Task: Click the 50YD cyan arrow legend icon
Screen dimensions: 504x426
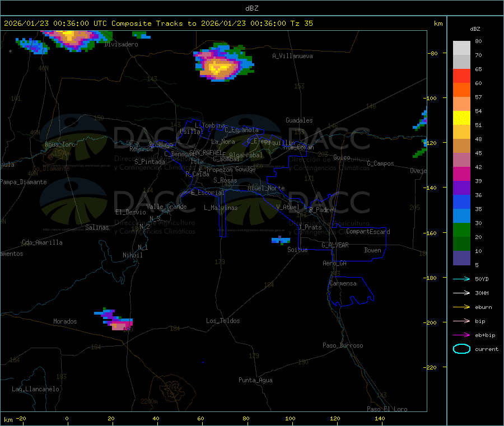Action: point(461,279)
